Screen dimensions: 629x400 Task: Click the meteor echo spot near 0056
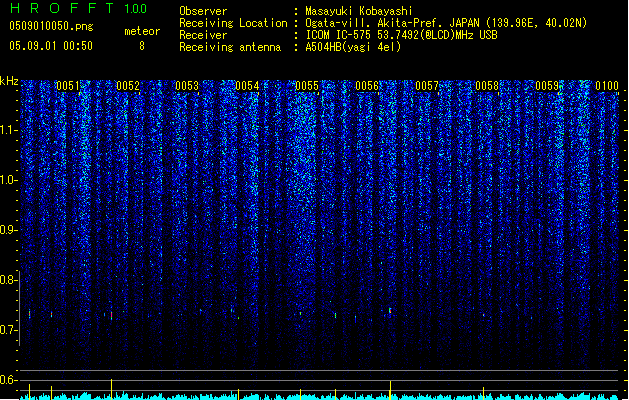(390, 311)
